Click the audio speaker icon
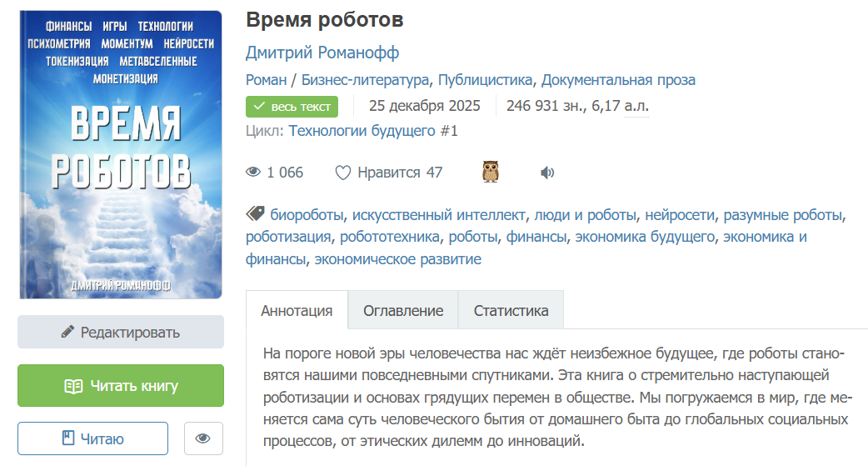868x466 pixels. [547, 173]
